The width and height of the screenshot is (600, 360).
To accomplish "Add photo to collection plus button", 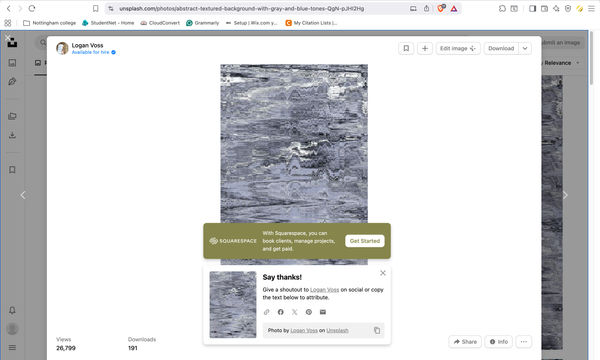I will click(x=425, y=48).
